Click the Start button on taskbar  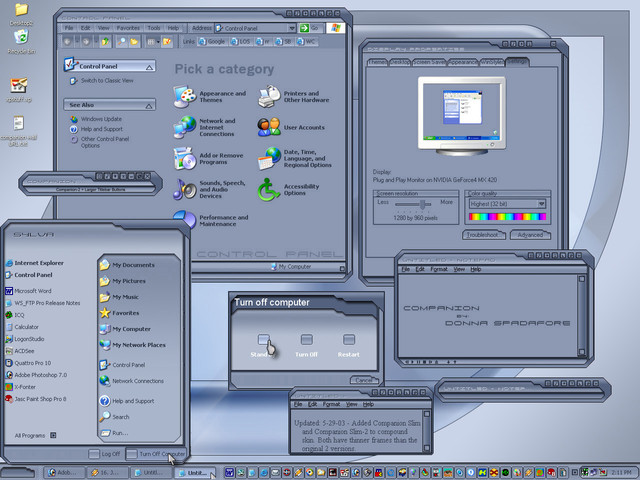coord(17,473)
